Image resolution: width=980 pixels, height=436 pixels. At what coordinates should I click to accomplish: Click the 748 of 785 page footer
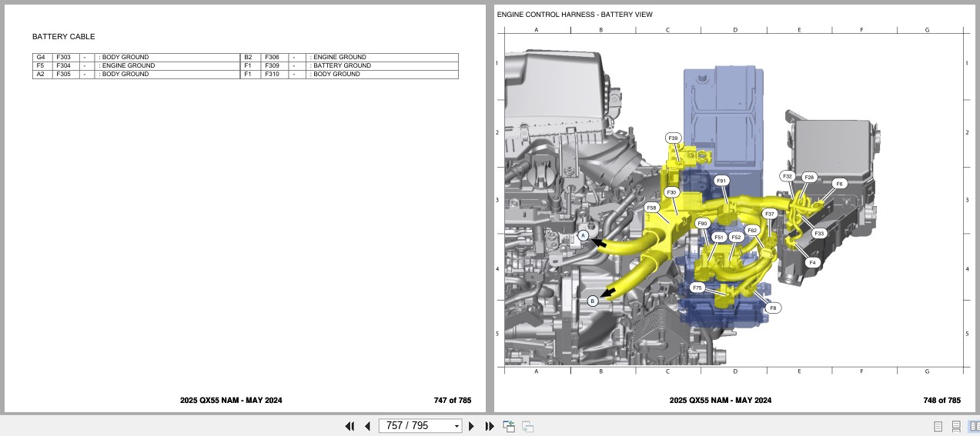click(x=942, y=400)
